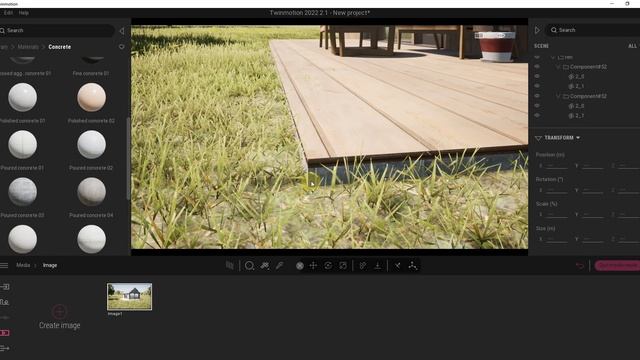Open the Help menu

click(x=24, y=13)
